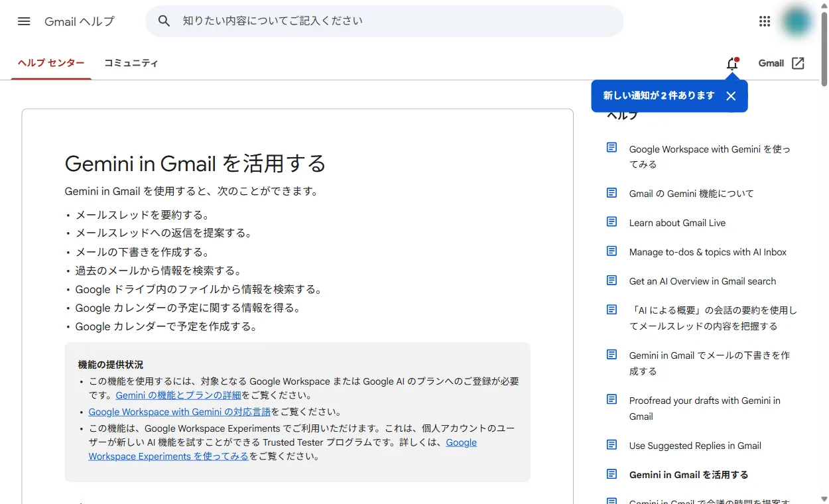829x504 pixels.
Task: Click the 新しい通知が 2 件あります message
Action: pos(659,95)
